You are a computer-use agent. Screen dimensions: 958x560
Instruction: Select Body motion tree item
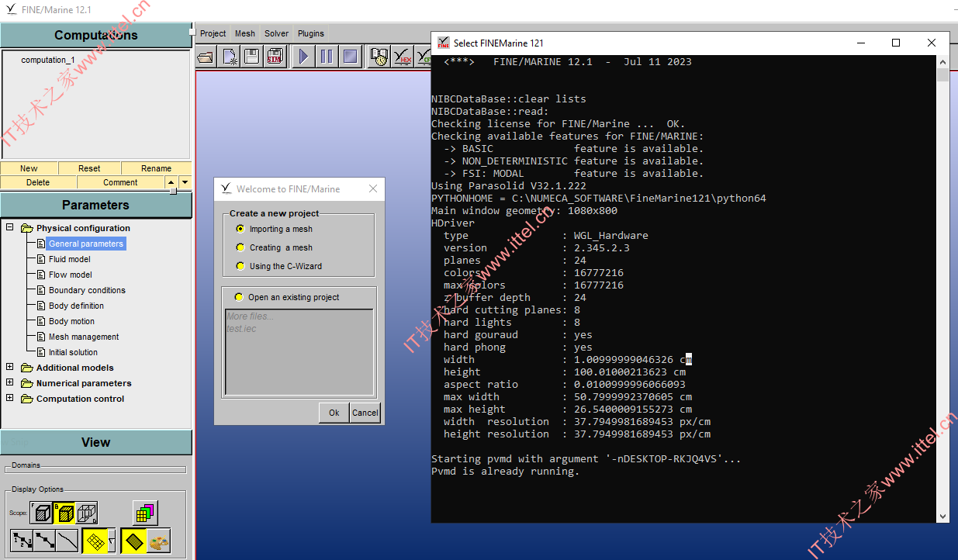(71, 321)
